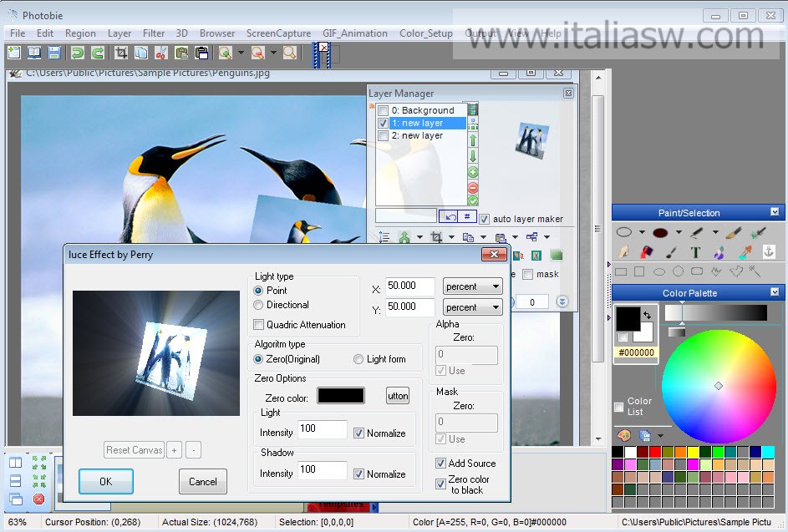Select the Point light type radio
The width and height of the screenshot is (788, 532).
258,291
